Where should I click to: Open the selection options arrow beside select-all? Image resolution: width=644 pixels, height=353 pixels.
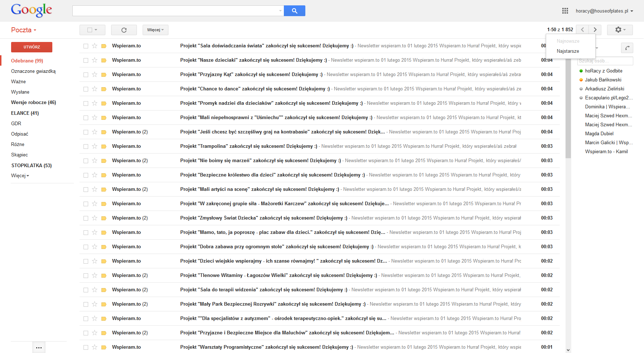(96, 30)
